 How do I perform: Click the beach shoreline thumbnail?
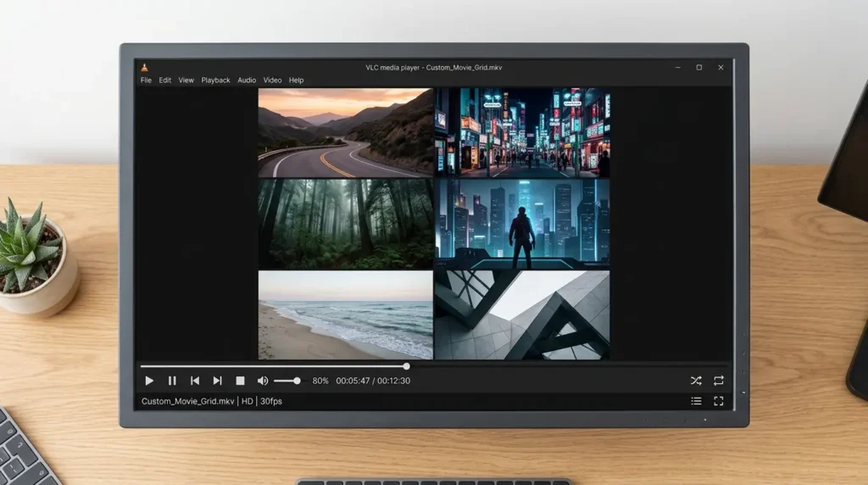point(346,315)
